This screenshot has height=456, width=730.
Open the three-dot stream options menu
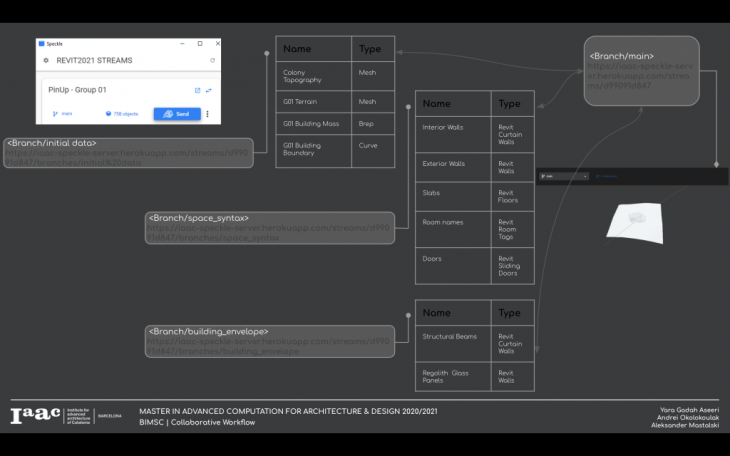pos(208,114)
